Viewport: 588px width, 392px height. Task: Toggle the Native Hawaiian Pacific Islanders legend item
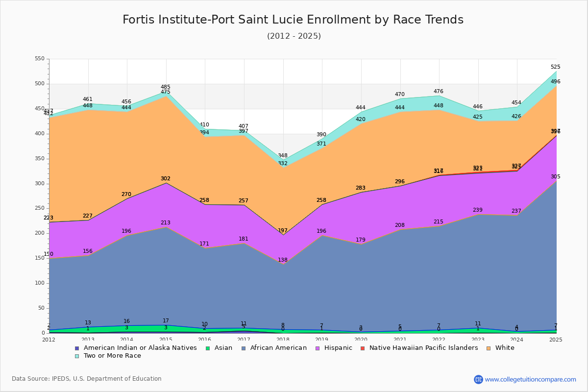[x=419, y=348]
